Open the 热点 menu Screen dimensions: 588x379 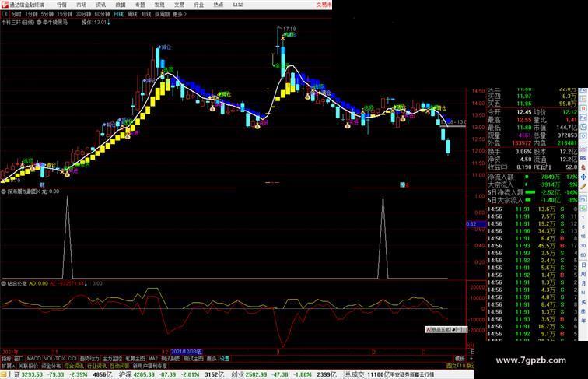click(x=219, y=5)
